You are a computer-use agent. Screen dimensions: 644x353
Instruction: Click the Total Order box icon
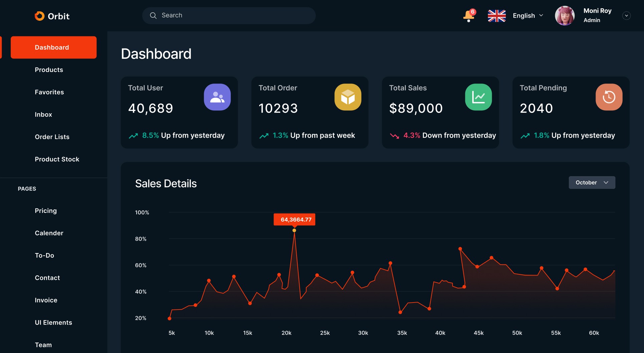pyautogui.click(x=348, y=97)
